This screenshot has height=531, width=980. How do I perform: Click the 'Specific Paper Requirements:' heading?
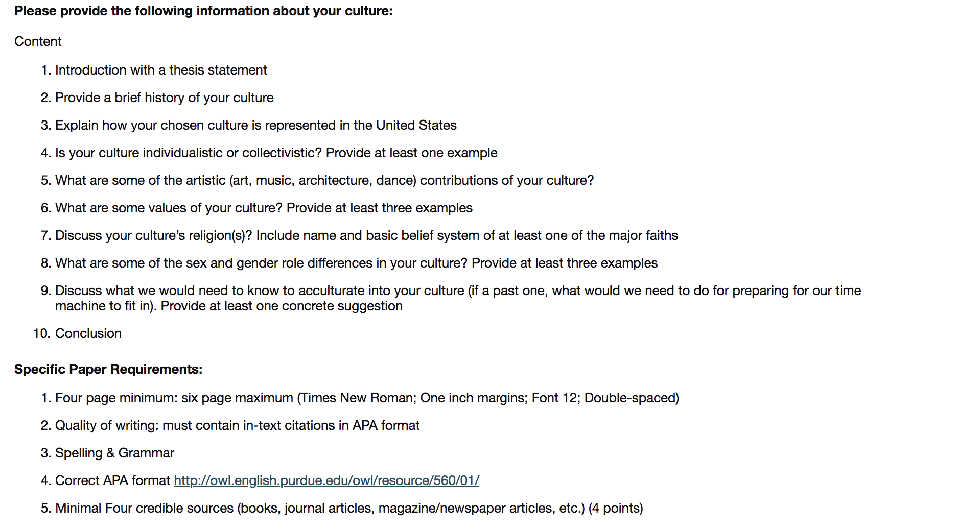point(108,369)
